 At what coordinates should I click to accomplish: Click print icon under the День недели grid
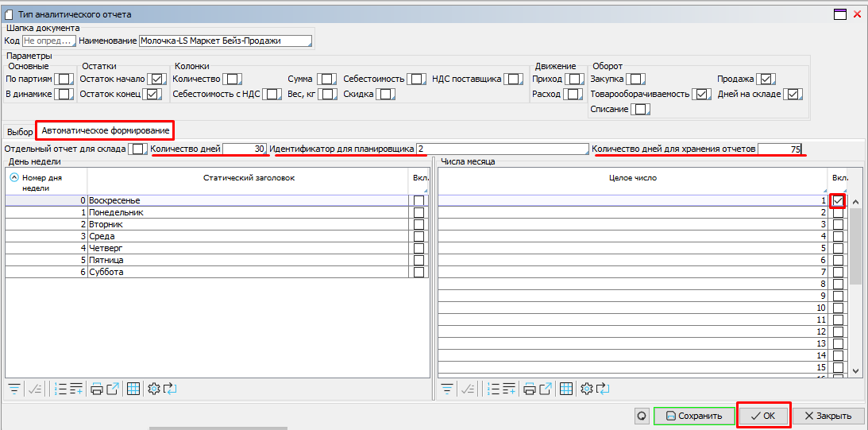coord(97,389)
